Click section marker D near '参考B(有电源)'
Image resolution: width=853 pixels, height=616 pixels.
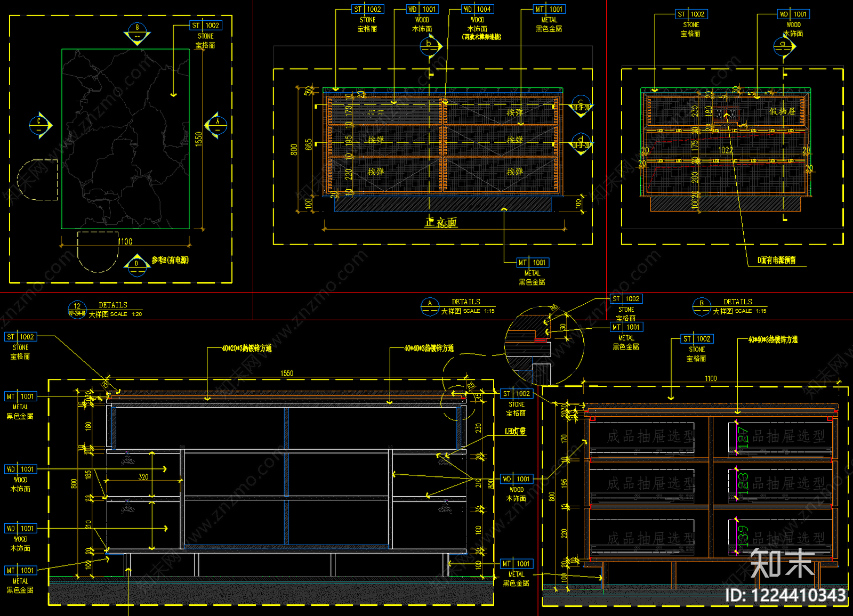[137, 265]
